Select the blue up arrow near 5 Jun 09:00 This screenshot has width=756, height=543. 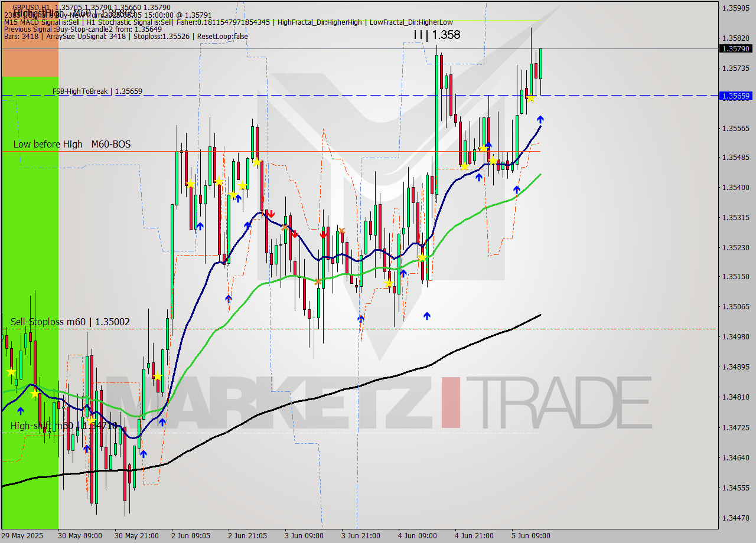[540, 120]
